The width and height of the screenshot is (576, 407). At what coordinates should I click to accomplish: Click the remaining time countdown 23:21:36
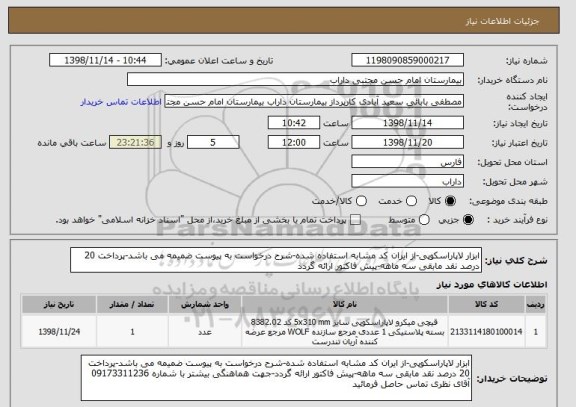[x=135, y=142]
